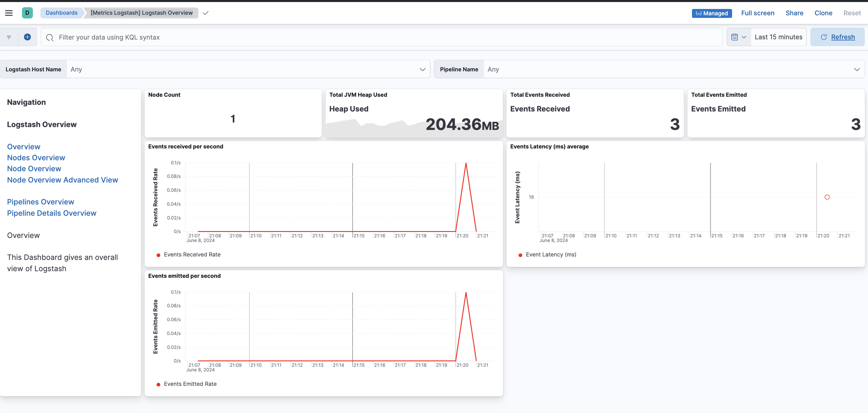
Task: Click the Refresh button
Action: pos(837,37)
